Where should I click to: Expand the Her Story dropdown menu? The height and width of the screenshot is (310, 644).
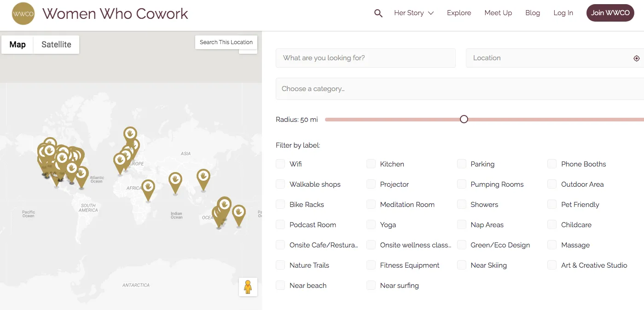[x=413, y=13]
